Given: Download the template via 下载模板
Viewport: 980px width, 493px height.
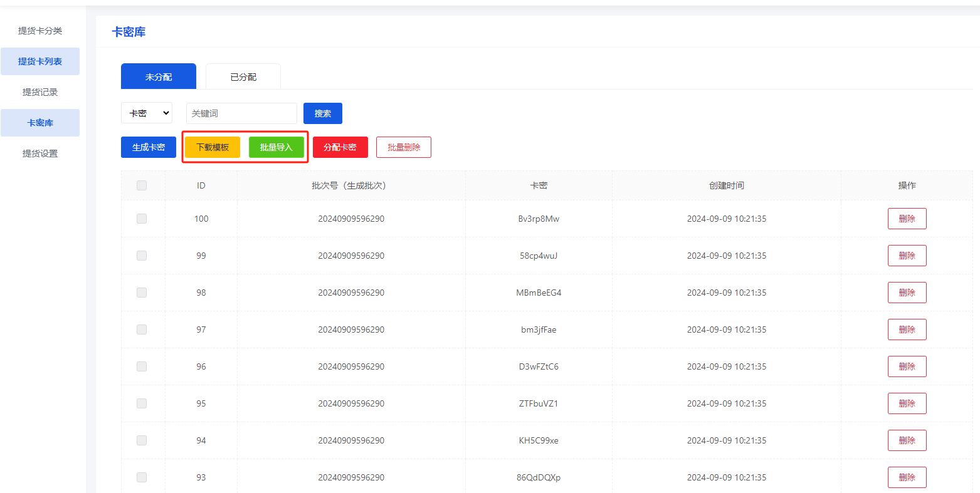Looking at the screenshot, I should (213, 147).
